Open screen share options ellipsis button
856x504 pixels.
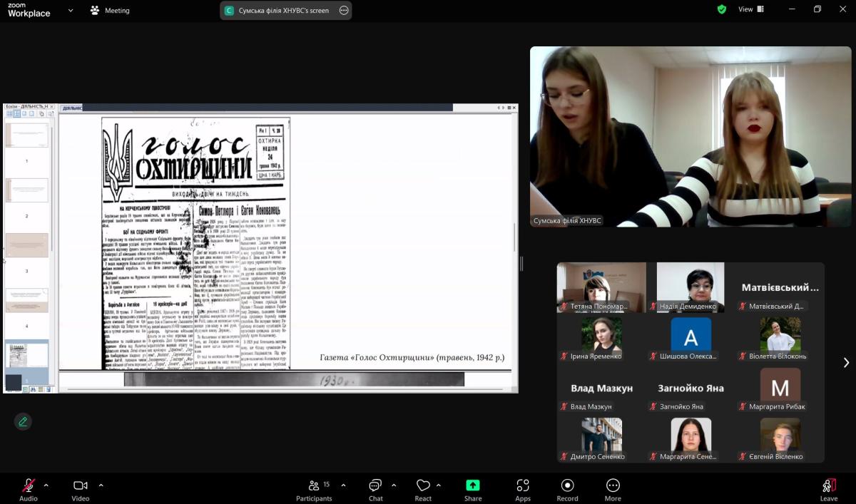(x=344, y=11)
